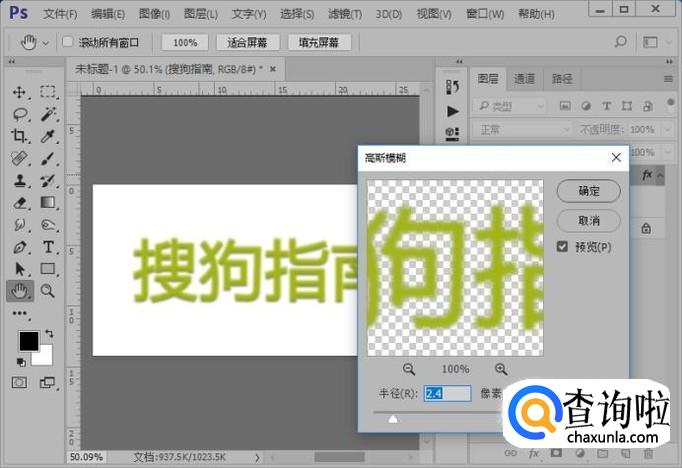
Task: Click the 取消 button in blur dialog
Action: pos(588,220)
